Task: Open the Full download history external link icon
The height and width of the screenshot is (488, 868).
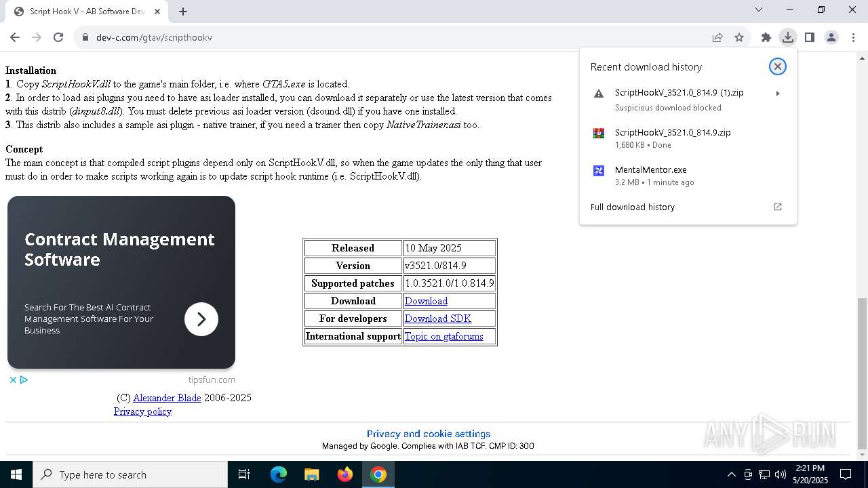Action: coord(778,207)
